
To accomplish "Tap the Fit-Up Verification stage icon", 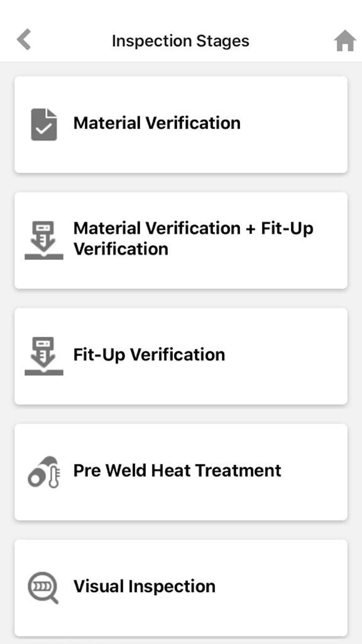I will 44,356.
